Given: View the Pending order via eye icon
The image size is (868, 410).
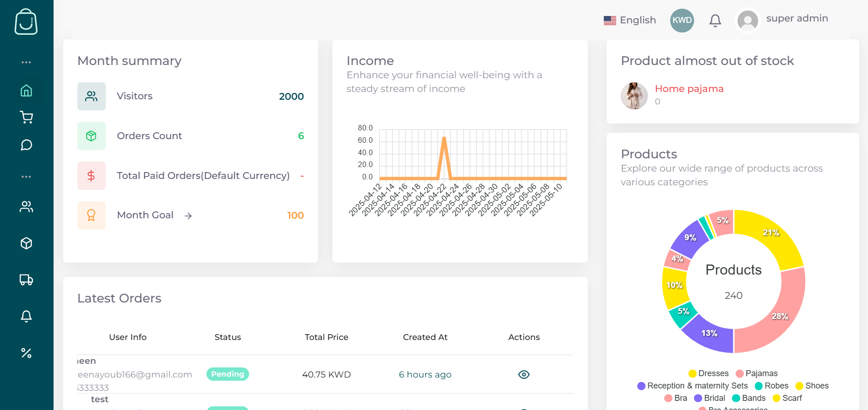Looking at the screenshot, I should (x=524, y=375).
